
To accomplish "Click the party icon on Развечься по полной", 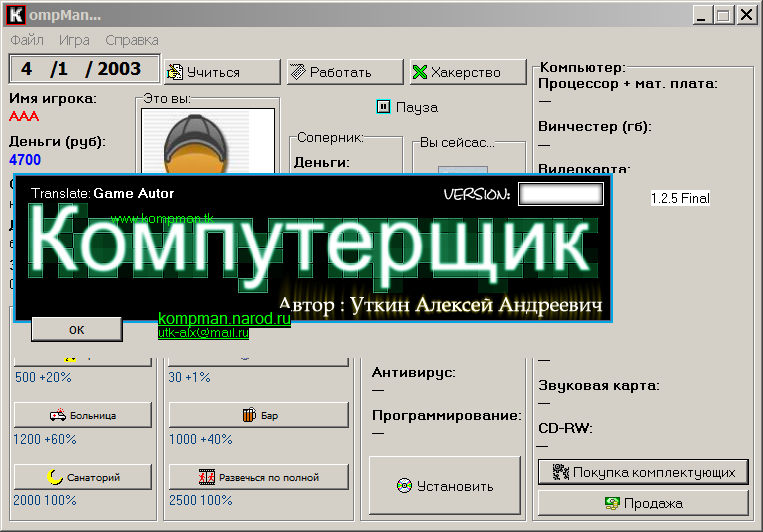I will pos(207,477).
